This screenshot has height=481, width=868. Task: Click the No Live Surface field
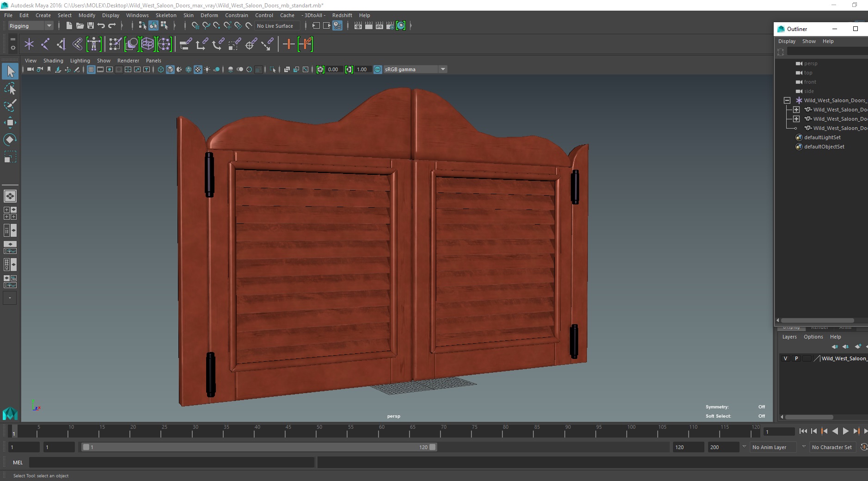(278, 26)
